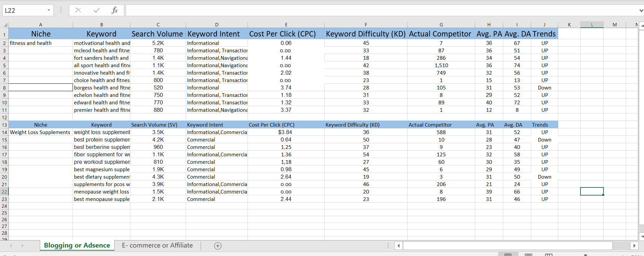Expand the formula bar with chevron
The width and height of the screenshot is (644, 256).
click(641, 10)
